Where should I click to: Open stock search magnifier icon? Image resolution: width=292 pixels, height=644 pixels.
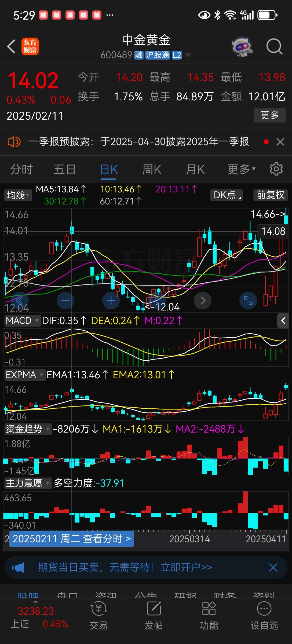coord(274,47)
